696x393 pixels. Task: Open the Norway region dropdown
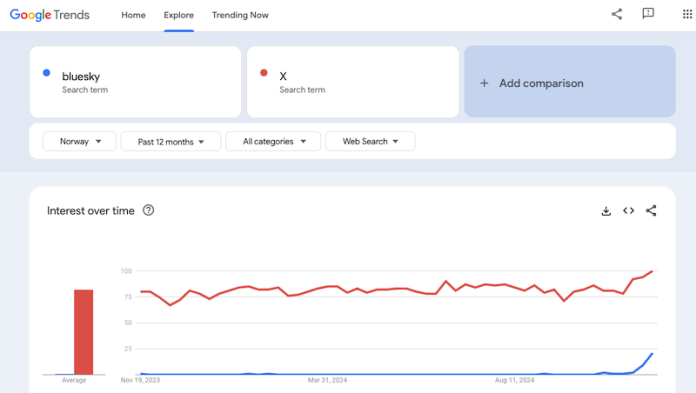(79, 141)
